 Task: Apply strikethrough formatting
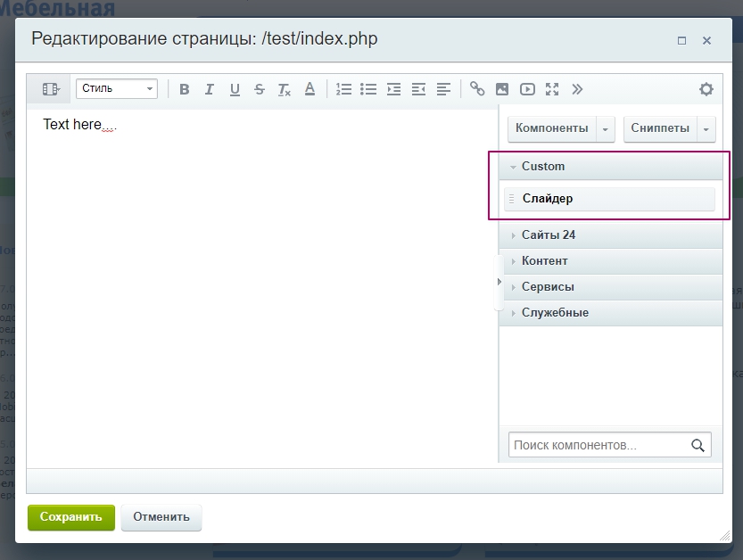pos(260,89)
